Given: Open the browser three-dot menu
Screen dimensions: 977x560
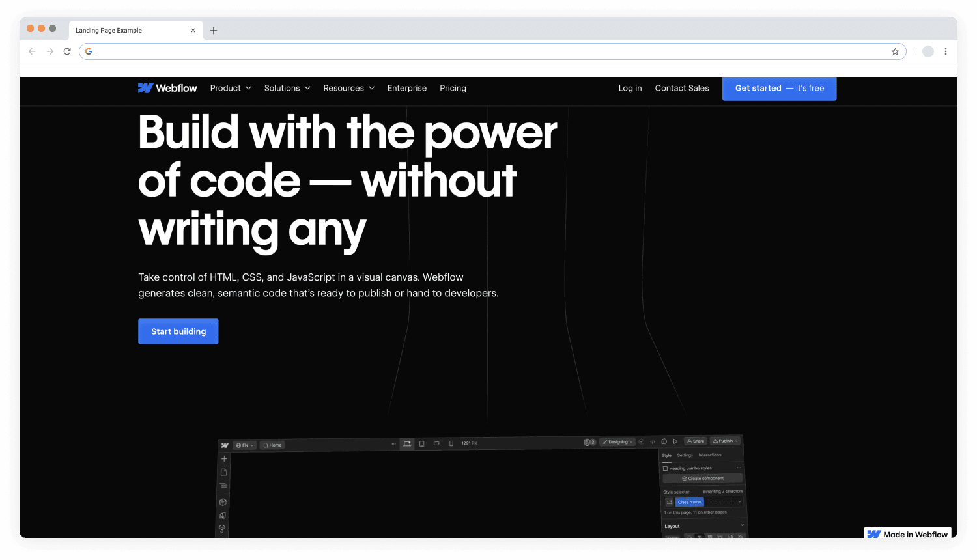Looking at the screenshot, I should click(946, 51).
